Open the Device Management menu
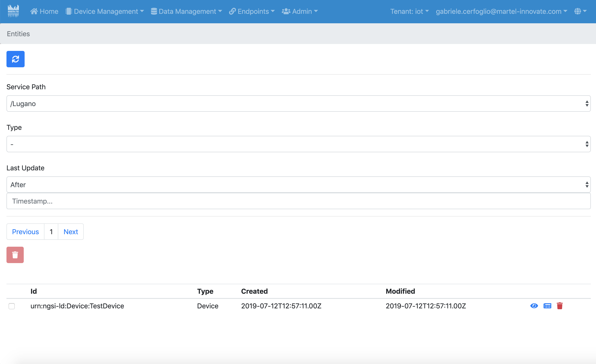 coord(105,11)
